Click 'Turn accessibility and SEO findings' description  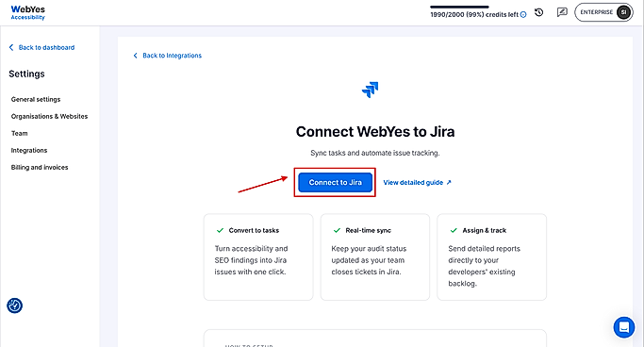pyautogui.click(x=251, y=260)
